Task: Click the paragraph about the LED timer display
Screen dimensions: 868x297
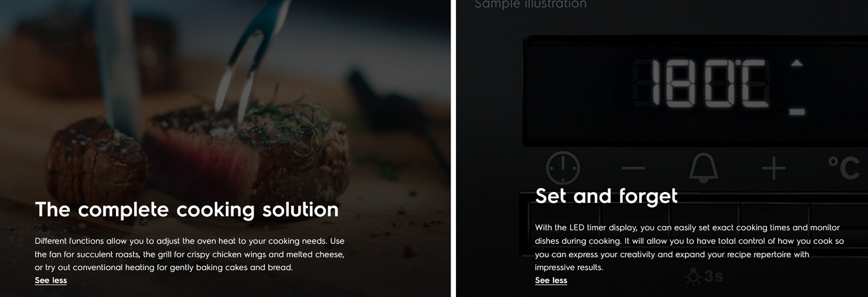Action: tap(690, 247)
